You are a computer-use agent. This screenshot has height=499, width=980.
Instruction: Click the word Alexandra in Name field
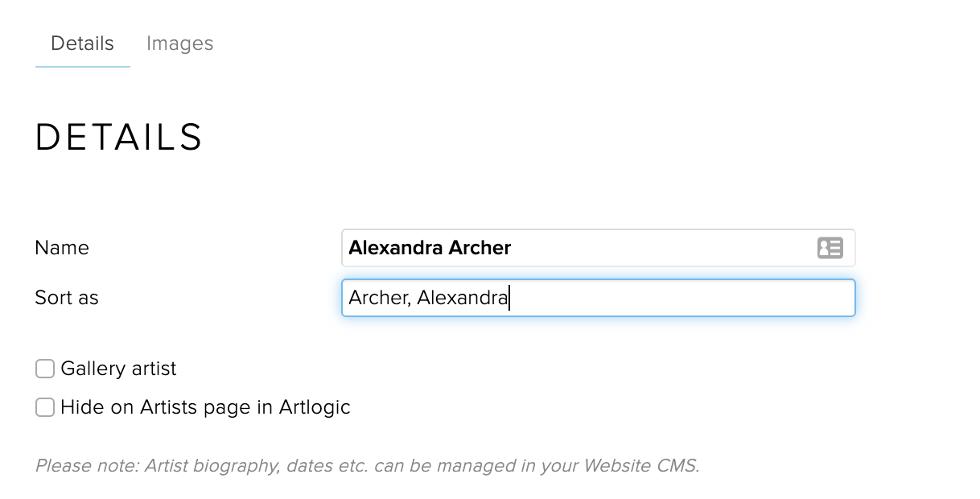(x=395, y=248)
